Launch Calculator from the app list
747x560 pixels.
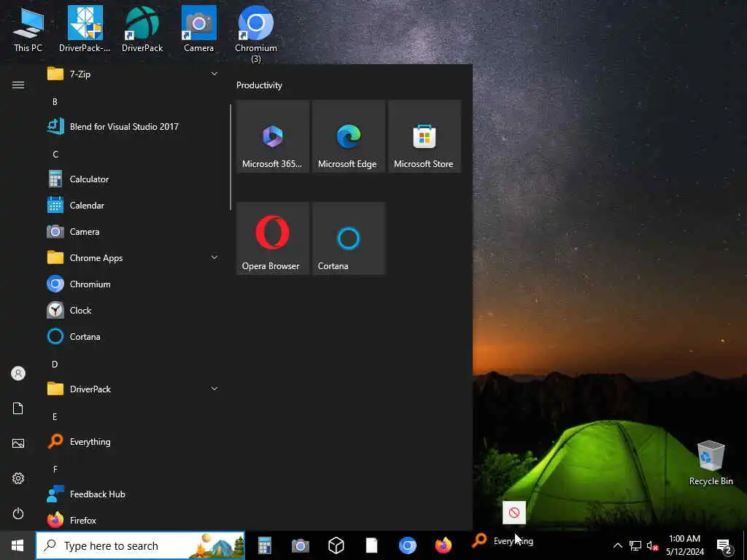point(133,179)
